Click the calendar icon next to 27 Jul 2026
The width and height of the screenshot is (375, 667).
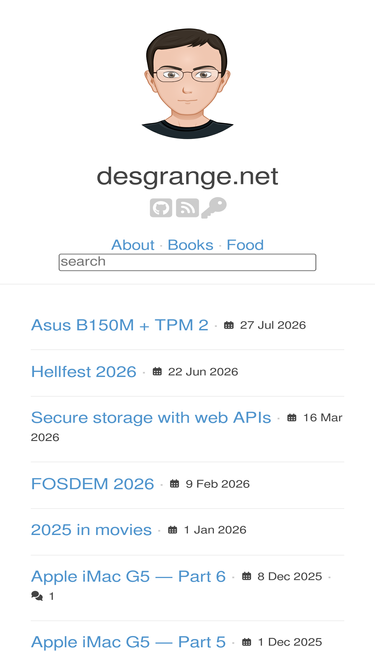229,325
